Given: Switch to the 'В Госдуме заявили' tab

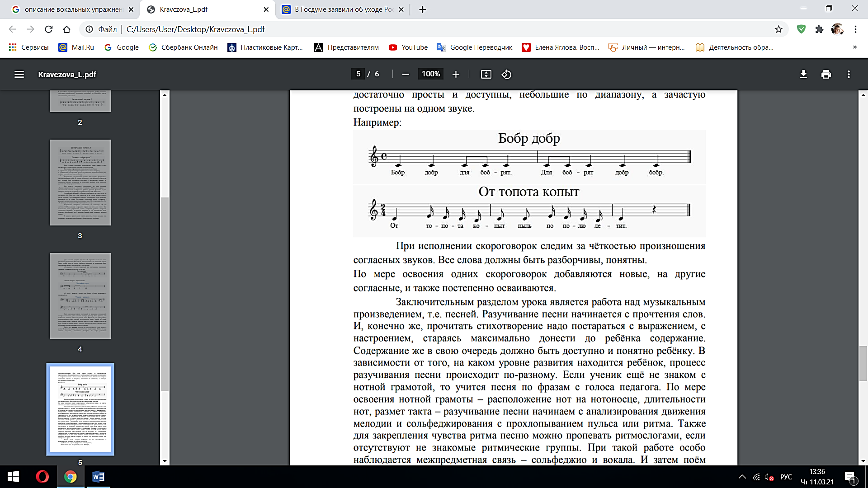Looking at the screenshot, I should coord(344,9).
